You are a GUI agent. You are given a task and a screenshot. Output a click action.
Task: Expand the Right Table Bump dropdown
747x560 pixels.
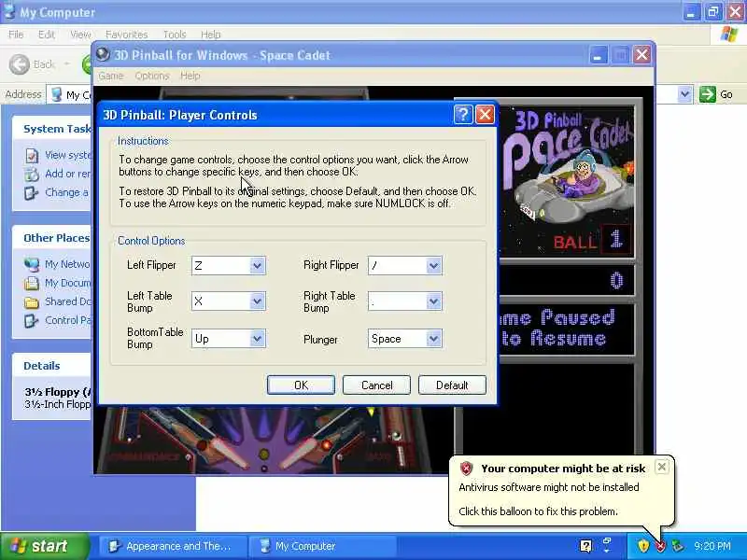(x=433, y=301)
